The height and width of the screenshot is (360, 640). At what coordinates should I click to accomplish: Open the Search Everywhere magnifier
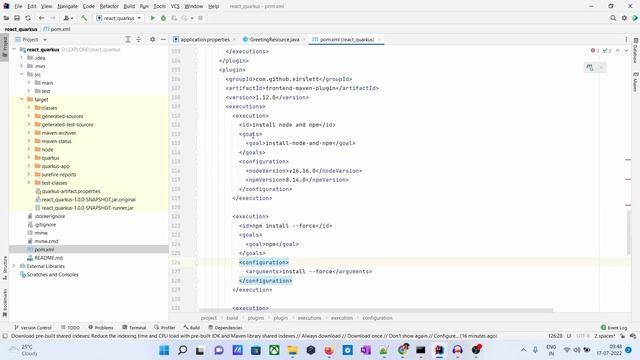pyautogui.click(x=613, y=18)
